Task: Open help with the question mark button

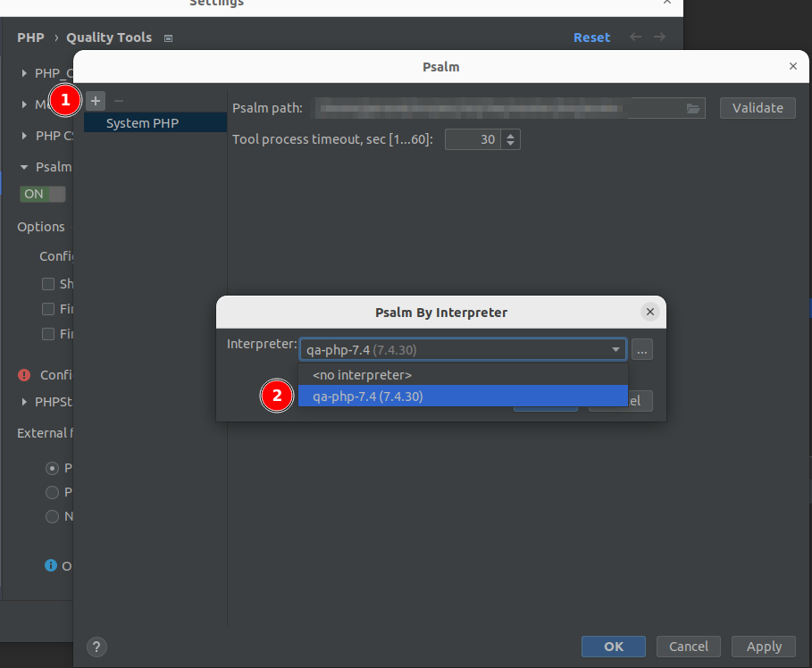Action: [96, 647]
